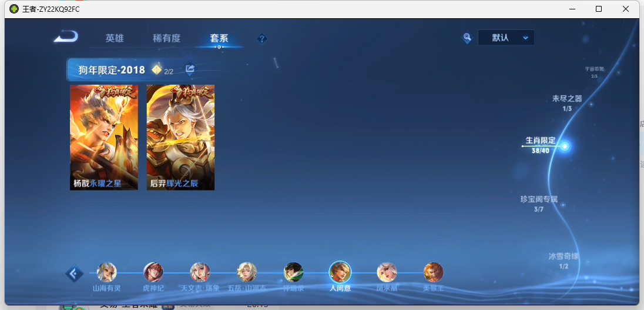Click the back arrow icon

pos(66,37)
